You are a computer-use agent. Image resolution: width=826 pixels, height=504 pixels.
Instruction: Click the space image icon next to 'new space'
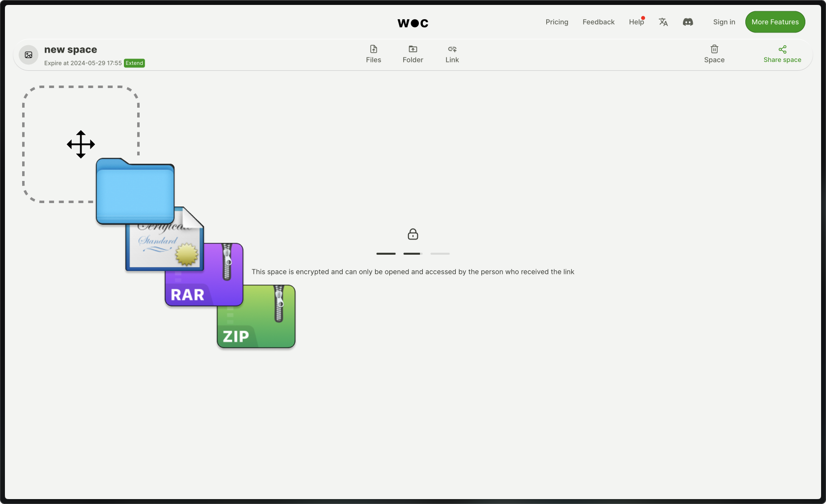pos(28,55)
